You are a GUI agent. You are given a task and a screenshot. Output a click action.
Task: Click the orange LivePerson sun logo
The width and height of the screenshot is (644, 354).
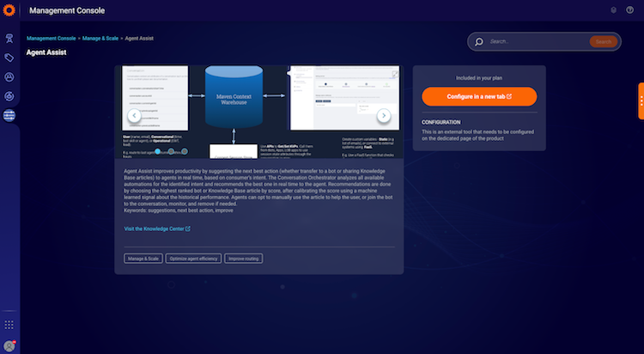[x=9, y=10]
